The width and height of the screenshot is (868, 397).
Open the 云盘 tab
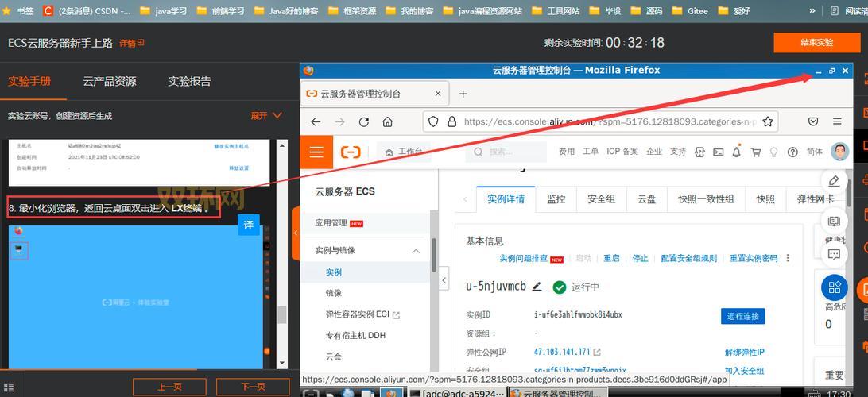tap(646, 199)
